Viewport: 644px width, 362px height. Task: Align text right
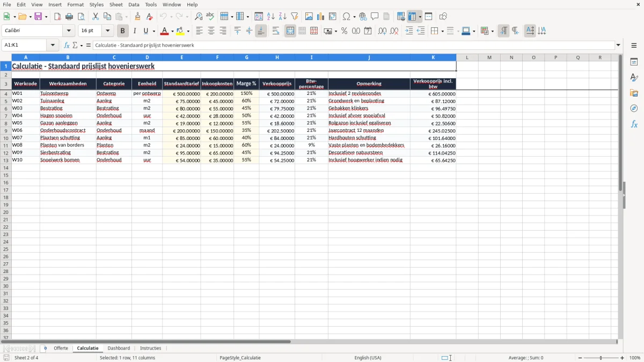pyautogui.click(x=223, y=31)
